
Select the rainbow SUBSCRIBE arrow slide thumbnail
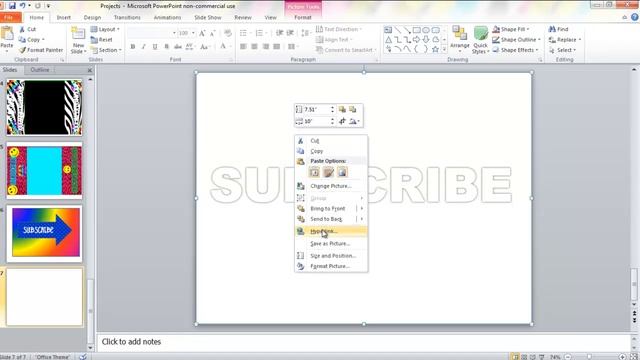44,233
